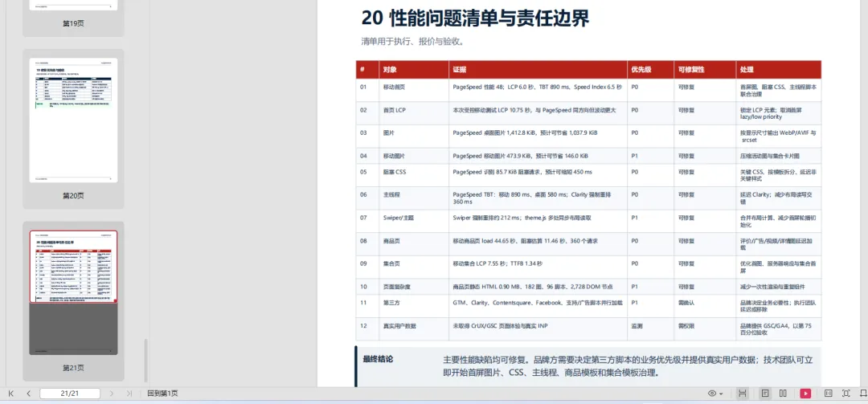The height and width of the screenshot is (404, 868).
Task: Open reading mode icon next to play button
Action: tap(828, 394)
